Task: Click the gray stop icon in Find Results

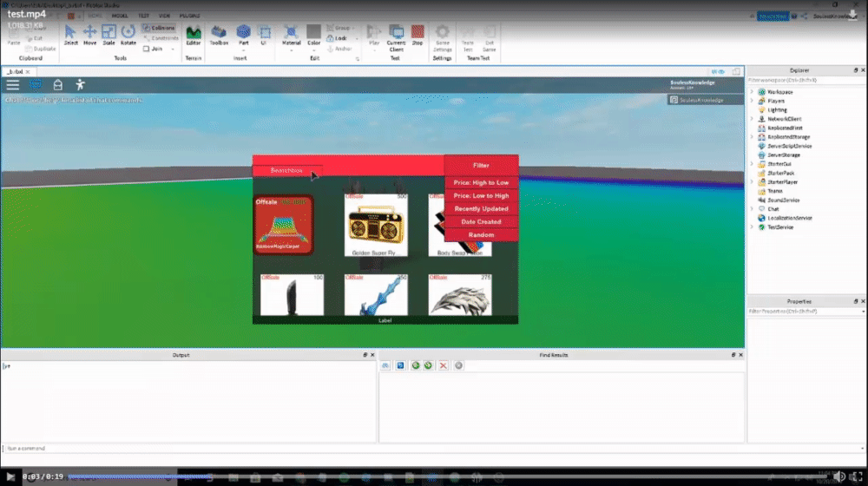Action: pyautogui.click(x=458, y=365)
